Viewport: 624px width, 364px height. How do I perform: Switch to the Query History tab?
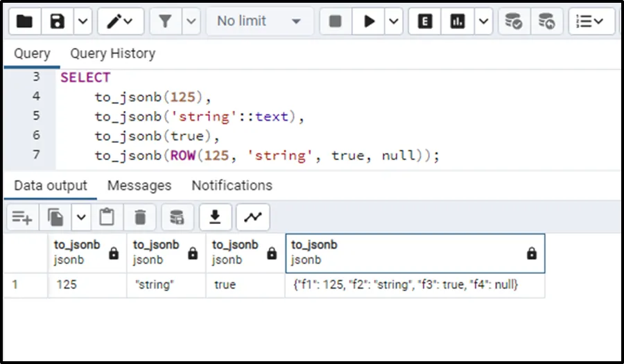(112, 53)
